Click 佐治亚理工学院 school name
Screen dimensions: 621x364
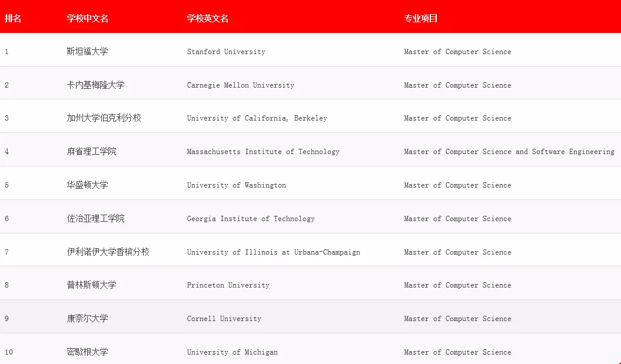coord(95,219)
